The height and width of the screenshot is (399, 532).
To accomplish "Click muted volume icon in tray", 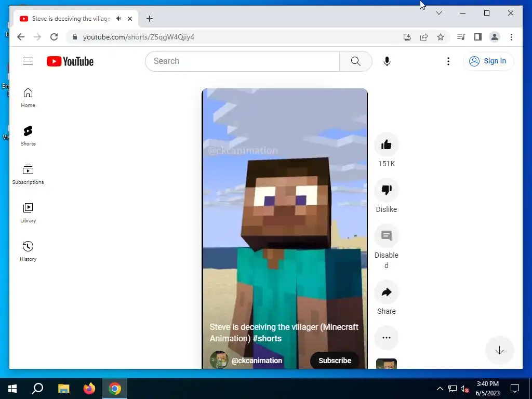I will pyautogui.click(x=465, y=389).
